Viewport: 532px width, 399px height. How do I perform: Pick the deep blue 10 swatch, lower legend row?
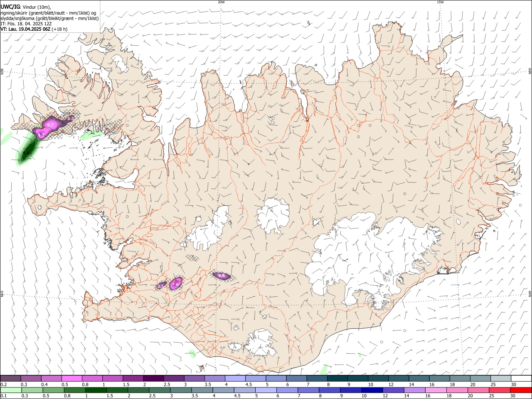372,390
